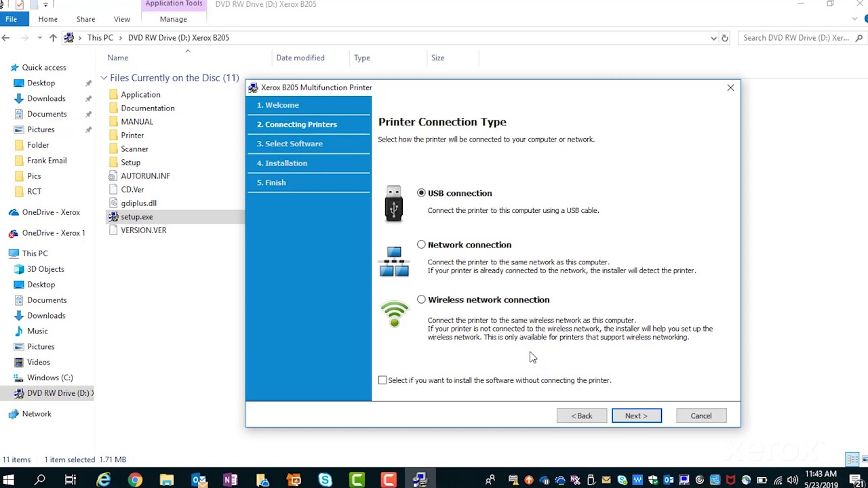Refresh the Explorer folder view

click(725, 38)
